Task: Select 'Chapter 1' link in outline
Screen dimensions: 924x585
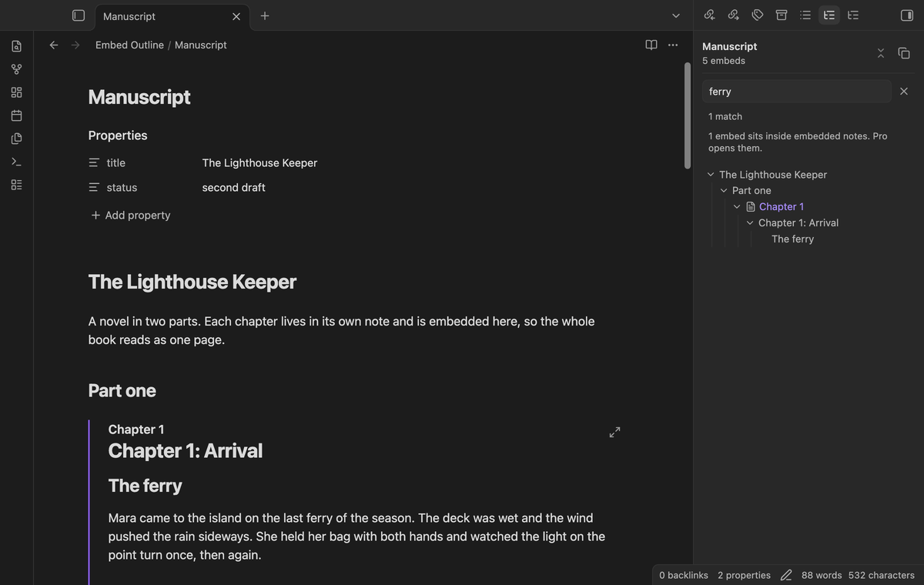Action: 782,207
